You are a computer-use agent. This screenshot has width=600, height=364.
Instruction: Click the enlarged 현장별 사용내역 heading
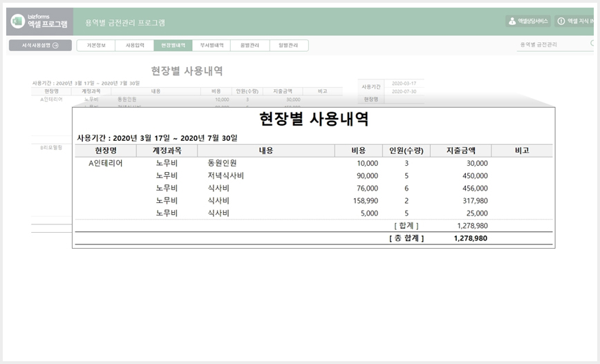point(314,119)
